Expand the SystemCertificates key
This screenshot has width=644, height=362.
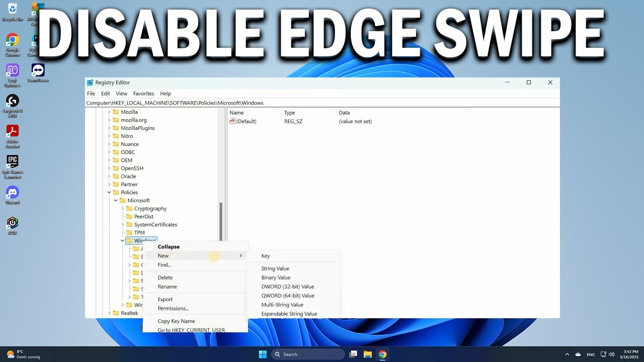[123, 225]
